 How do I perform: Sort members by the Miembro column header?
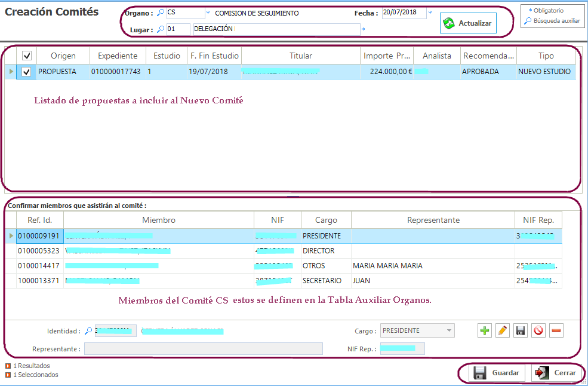click(x=159, y=220)
